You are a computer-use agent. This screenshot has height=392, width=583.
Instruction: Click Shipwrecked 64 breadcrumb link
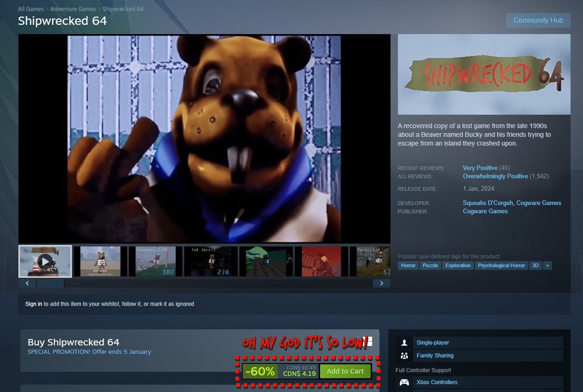pyautogui.click(x=123, y=9)
